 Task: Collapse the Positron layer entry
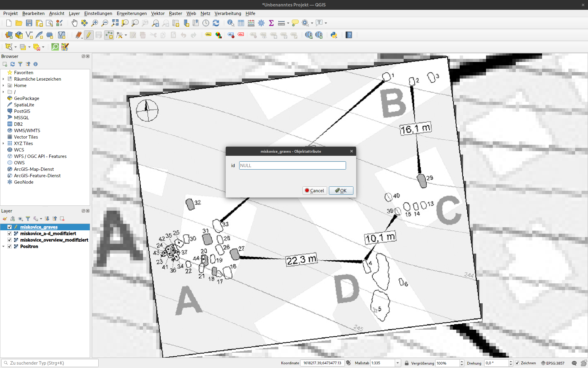(x=3, y=246)
